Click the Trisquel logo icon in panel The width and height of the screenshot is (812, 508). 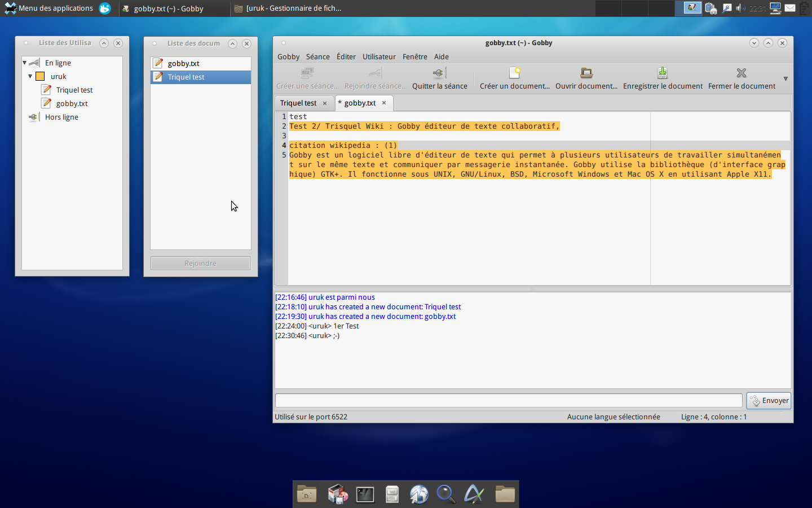pyautogui.click(x=105, y=8)
